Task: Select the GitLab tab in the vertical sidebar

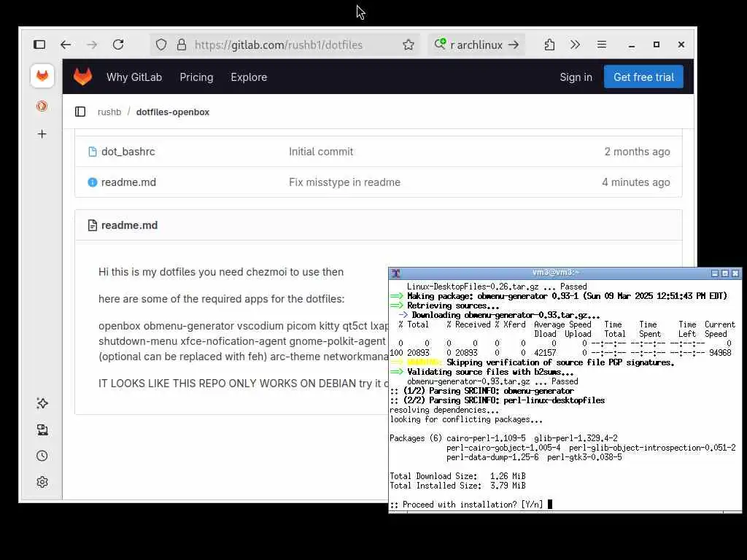Action: click(42, 76)
